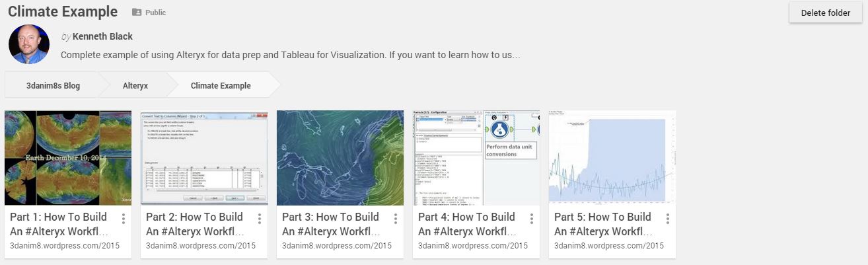Open the three-dot menu on Part 2 card

(260, 219)
